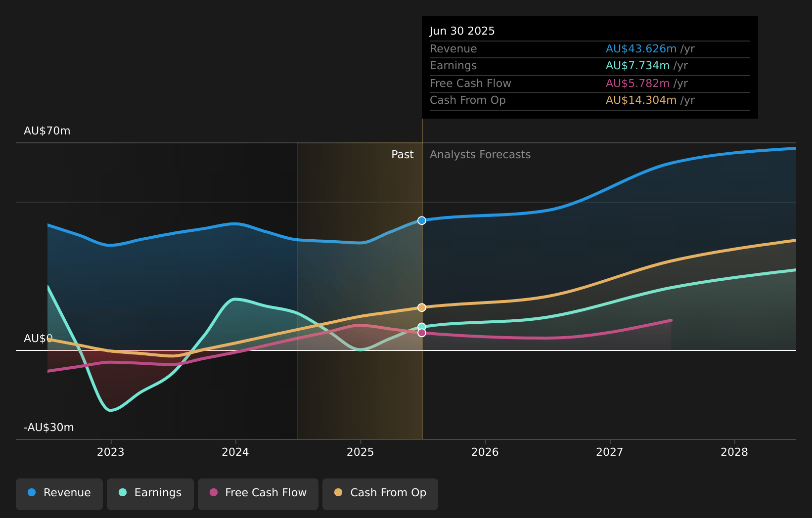Viewport: 812px width, 518px height.
Task: Click the AU$70m y-axis label
Action: [47, 131]
